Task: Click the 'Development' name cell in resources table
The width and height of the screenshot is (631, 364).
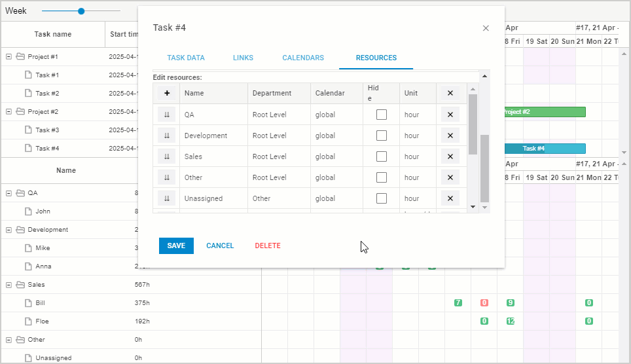Action: point(213,136)
